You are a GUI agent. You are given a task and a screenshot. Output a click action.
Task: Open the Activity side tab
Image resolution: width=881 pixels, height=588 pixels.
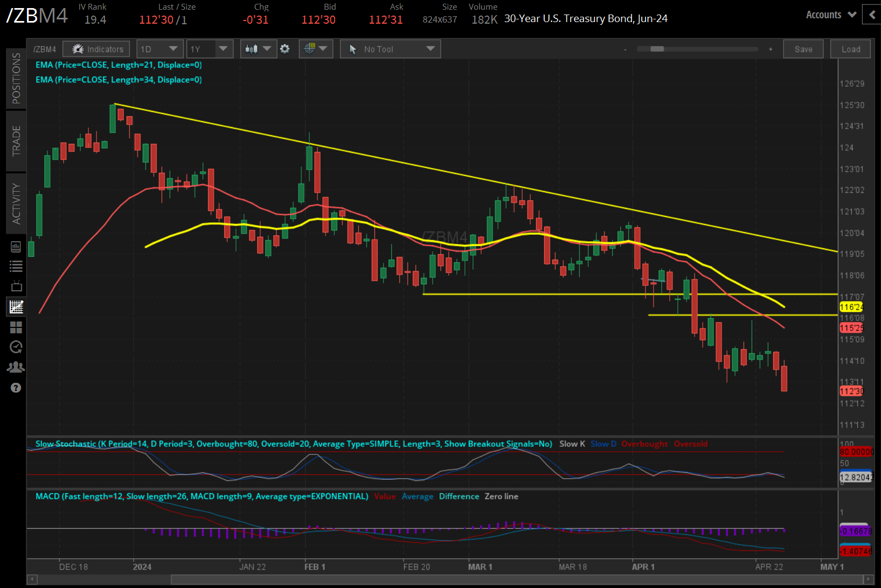click(16, 204)
